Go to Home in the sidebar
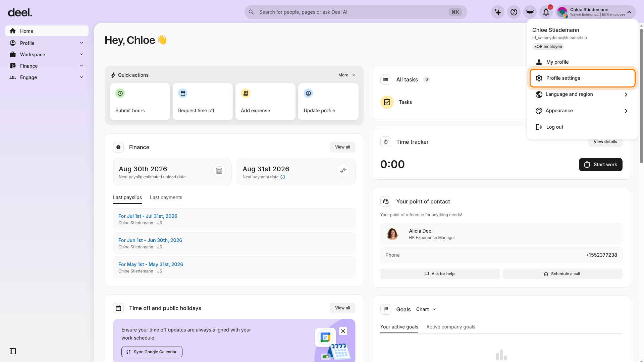This screenshot has height=362, width=644. click(x=47, y=31)
